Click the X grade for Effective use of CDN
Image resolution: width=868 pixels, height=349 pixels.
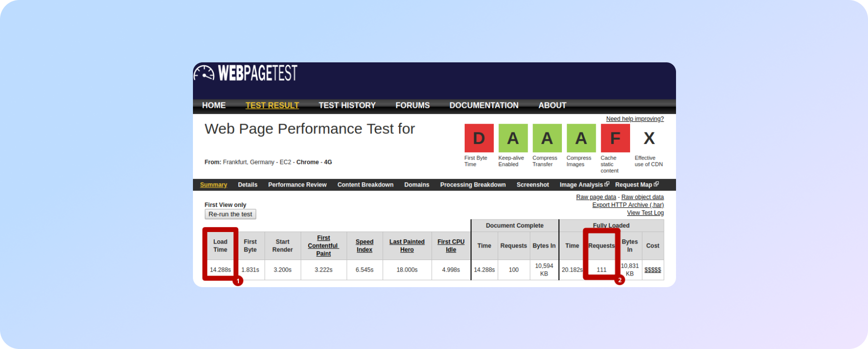click(x=649, y=138)
